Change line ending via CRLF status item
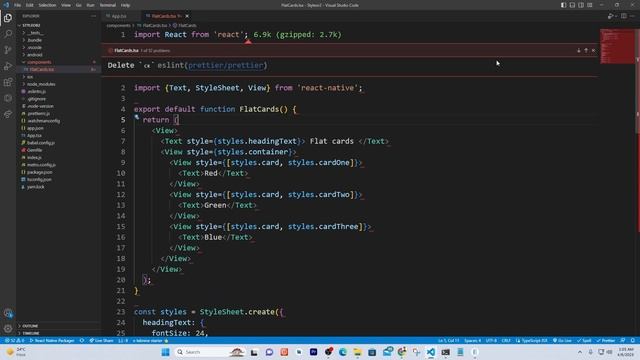Image resolution: width=640 pixels, height=360 pixels. click(506, 340)
